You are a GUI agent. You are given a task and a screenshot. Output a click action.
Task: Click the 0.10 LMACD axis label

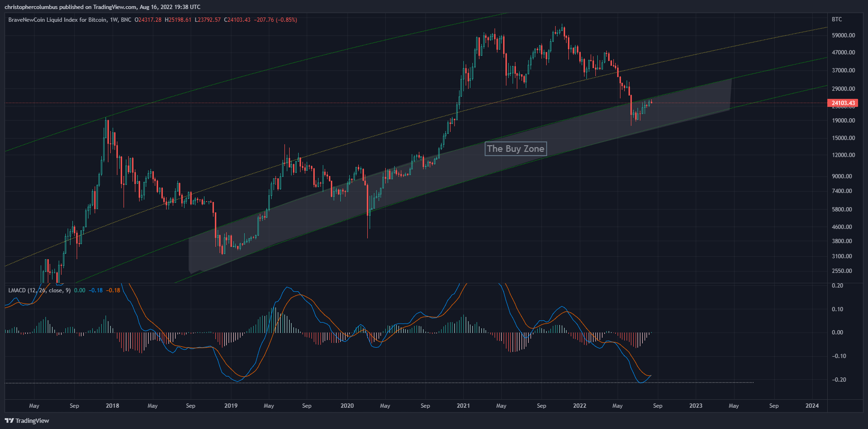tap(837, 309)
